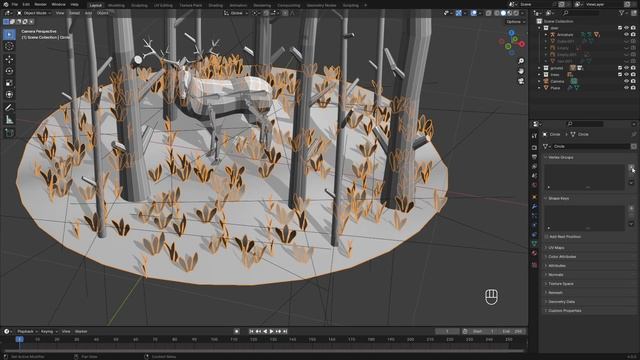
Task: Switch to the Shading workspace tab
Action: pyautogui.click(x=216, y=6)
